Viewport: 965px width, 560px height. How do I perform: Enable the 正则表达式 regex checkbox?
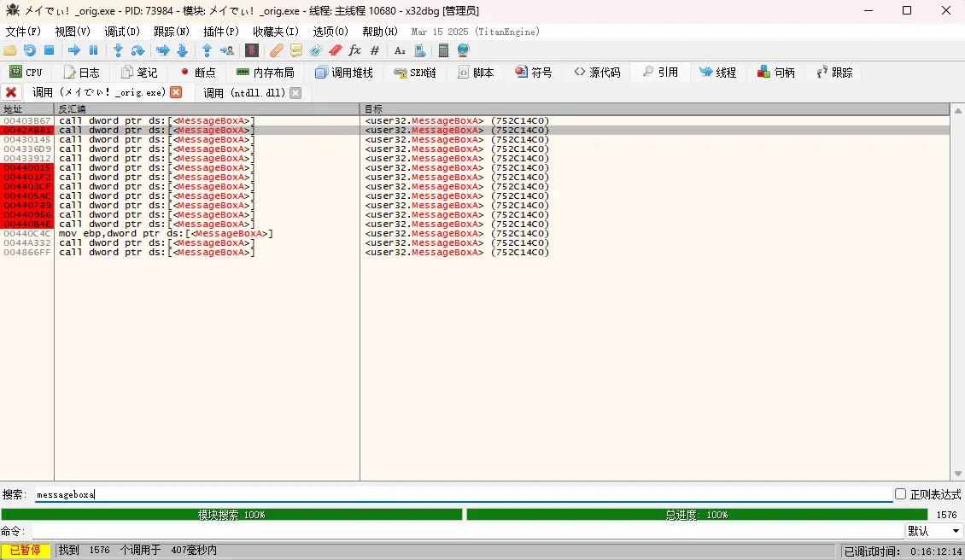click(900, 494)
